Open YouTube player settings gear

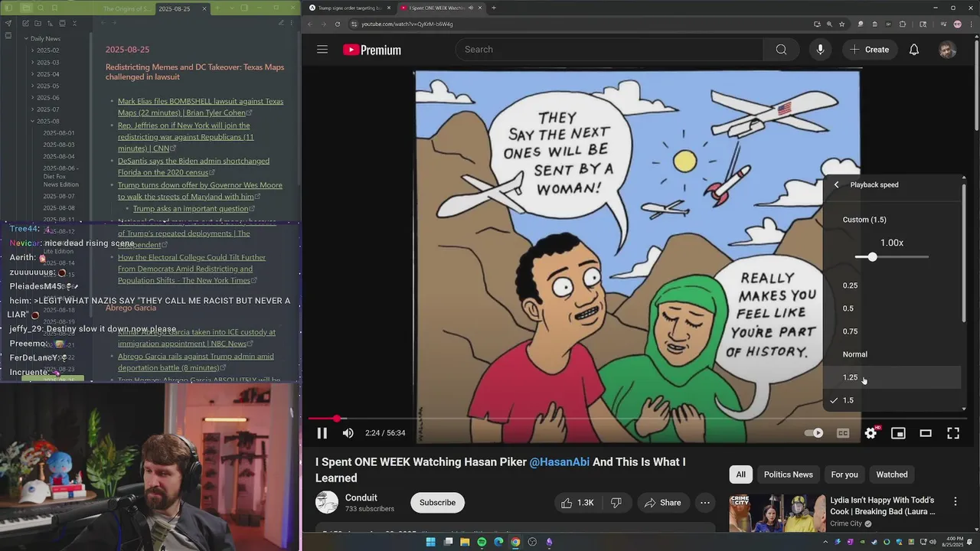point(871,433)
